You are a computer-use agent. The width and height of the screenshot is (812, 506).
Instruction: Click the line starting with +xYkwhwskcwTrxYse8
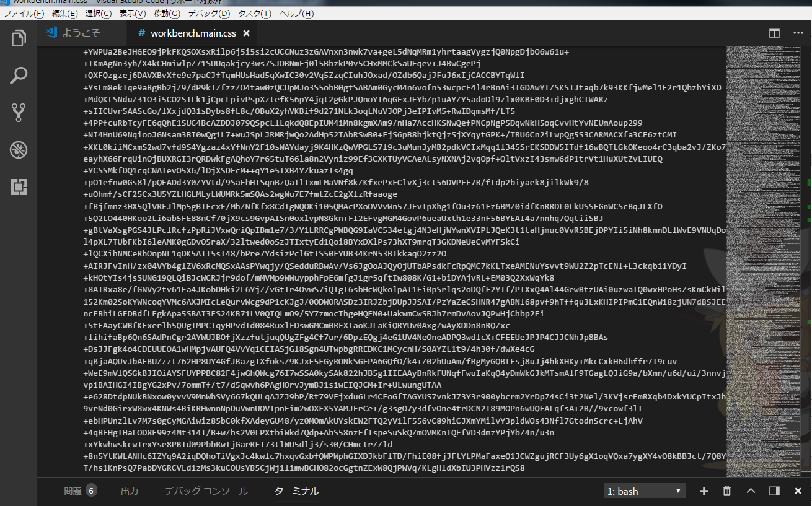[238, 444]
